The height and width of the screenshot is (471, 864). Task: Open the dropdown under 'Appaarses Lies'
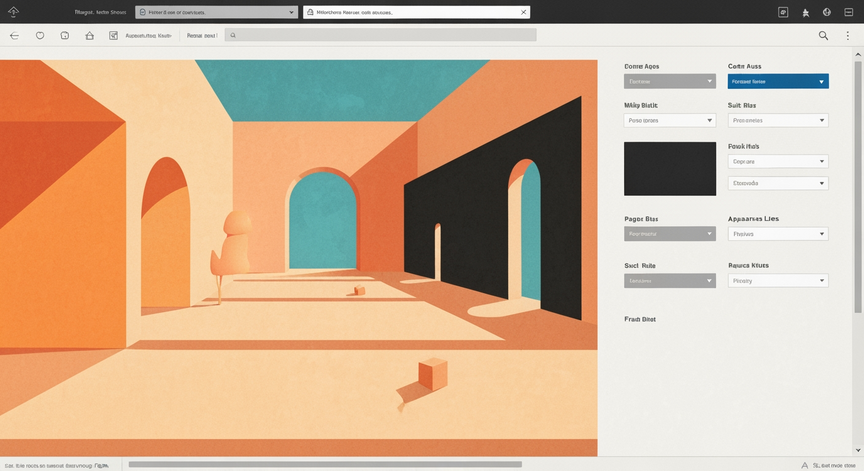click(778, 234)
